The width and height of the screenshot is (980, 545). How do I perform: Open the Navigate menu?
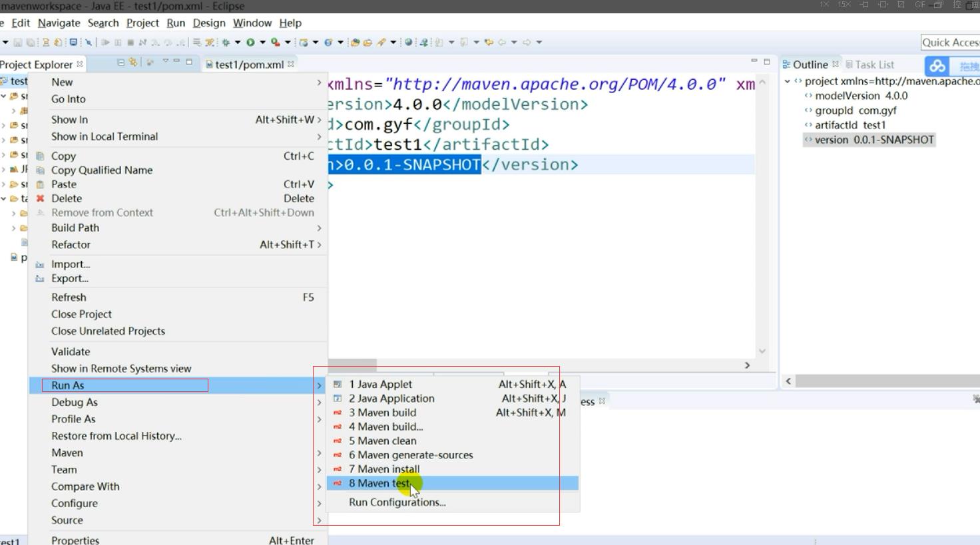click(x=59, y=23)
